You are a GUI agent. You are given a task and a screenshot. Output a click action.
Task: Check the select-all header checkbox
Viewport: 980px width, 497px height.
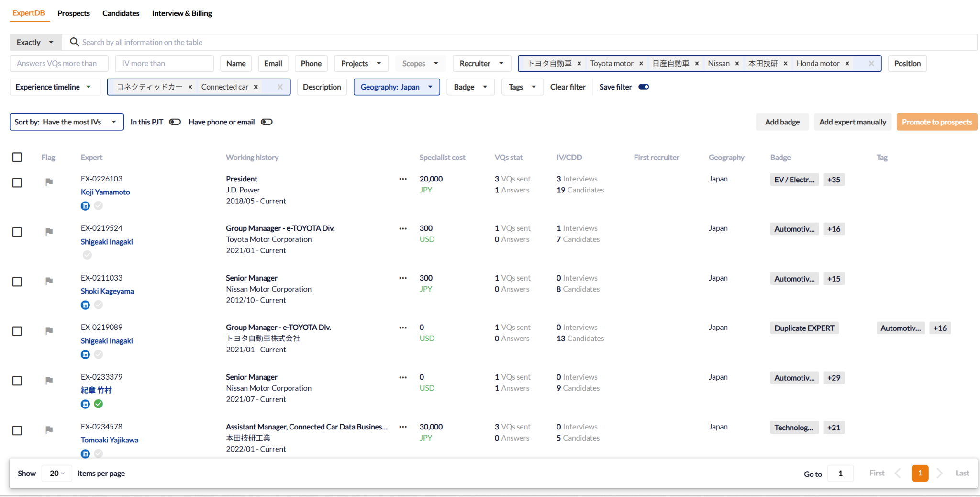(17, 157)
